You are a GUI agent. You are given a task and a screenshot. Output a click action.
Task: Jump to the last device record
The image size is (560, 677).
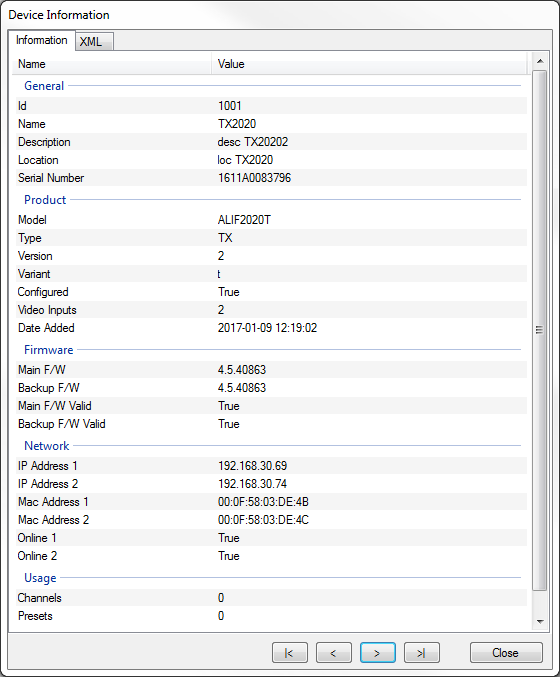(x=421, y=652)
